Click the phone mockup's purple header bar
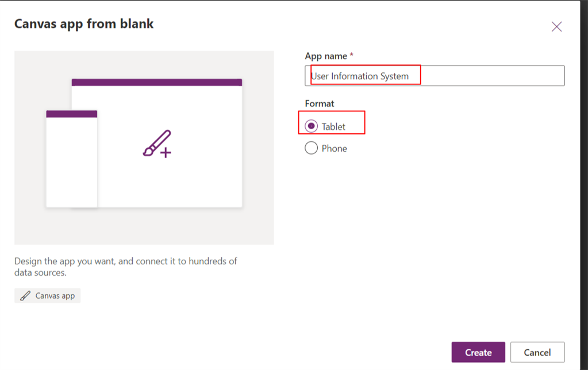Viewport: 588px width, 370px height. click(71, 114)
